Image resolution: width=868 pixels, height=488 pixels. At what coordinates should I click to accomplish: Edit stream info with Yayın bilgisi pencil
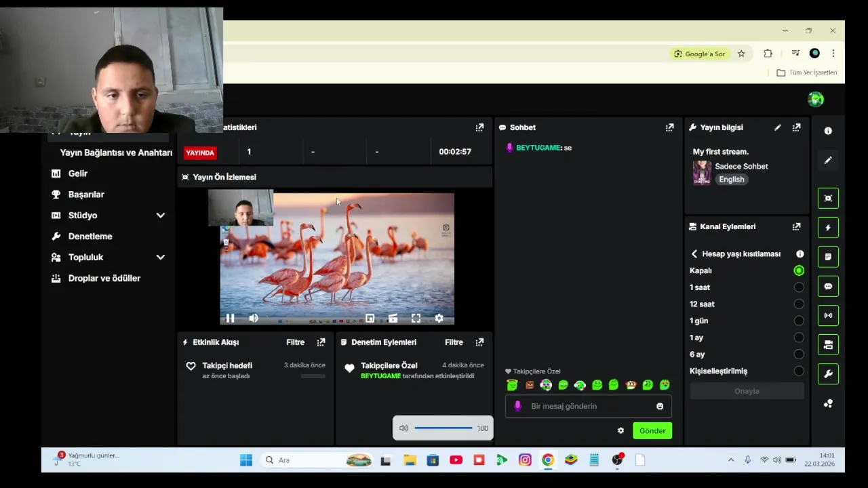(x=778, y=127)
